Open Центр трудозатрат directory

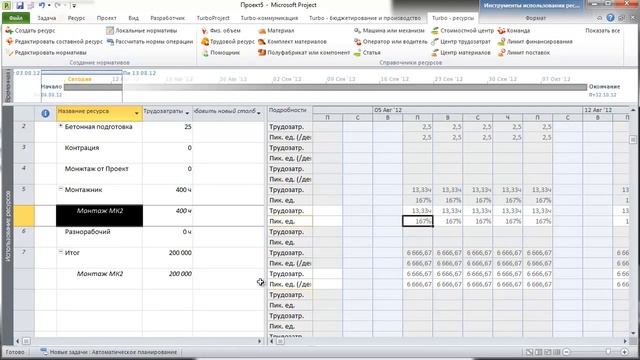(x=461, y=42)
